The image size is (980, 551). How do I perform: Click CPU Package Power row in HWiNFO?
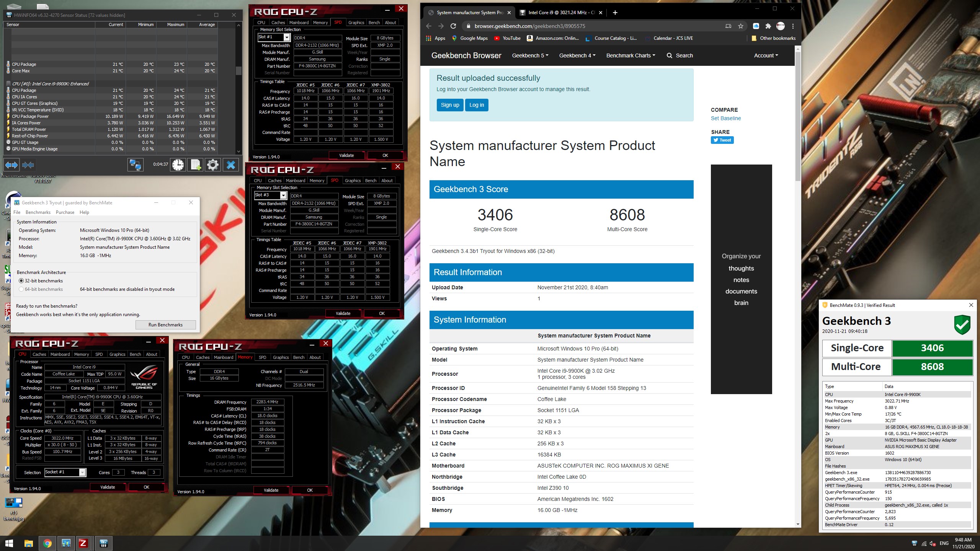click(x=111, y=116)
